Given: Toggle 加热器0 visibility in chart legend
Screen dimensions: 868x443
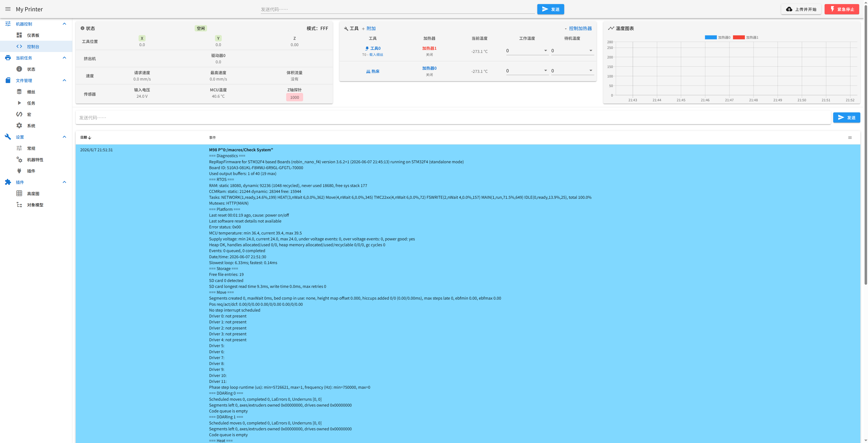Looking at the screenshot, I should 717,37.
